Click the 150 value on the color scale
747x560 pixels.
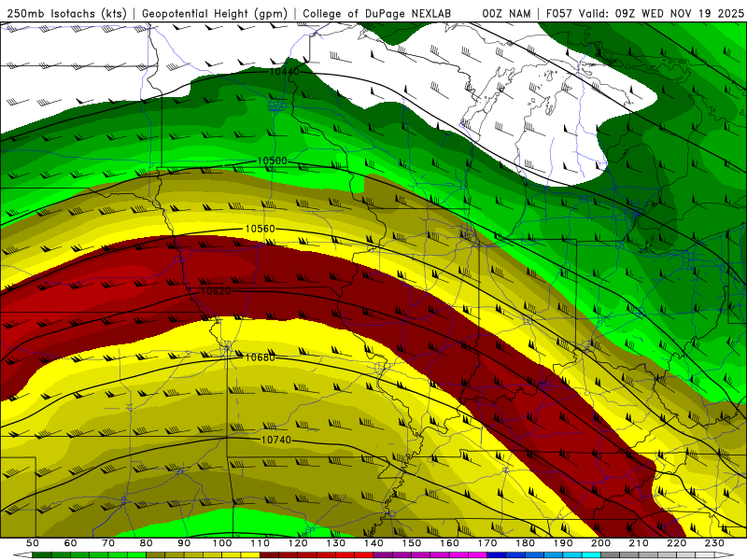pos(412,543)
